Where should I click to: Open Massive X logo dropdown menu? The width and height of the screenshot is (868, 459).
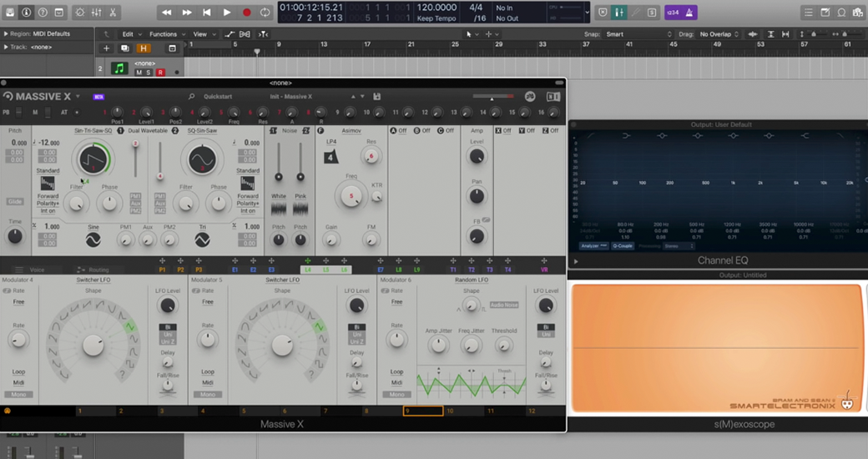[78, 96]
